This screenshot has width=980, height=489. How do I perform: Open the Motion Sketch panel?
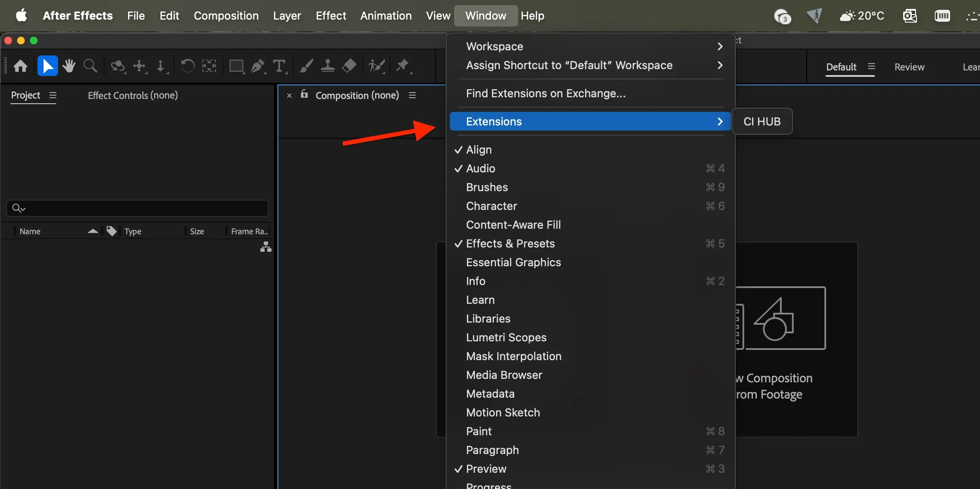[591, 413]
